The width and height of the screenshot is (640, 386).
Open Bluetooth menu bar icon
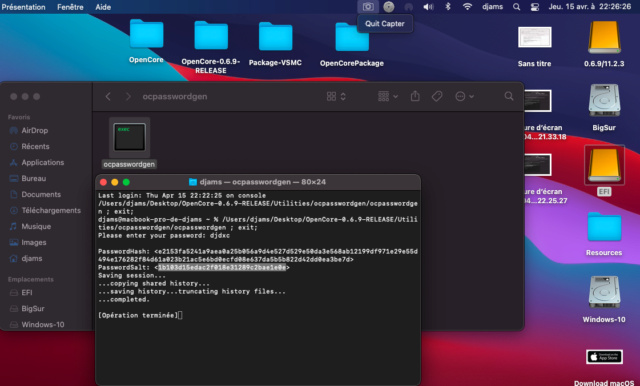coord(448,7)
